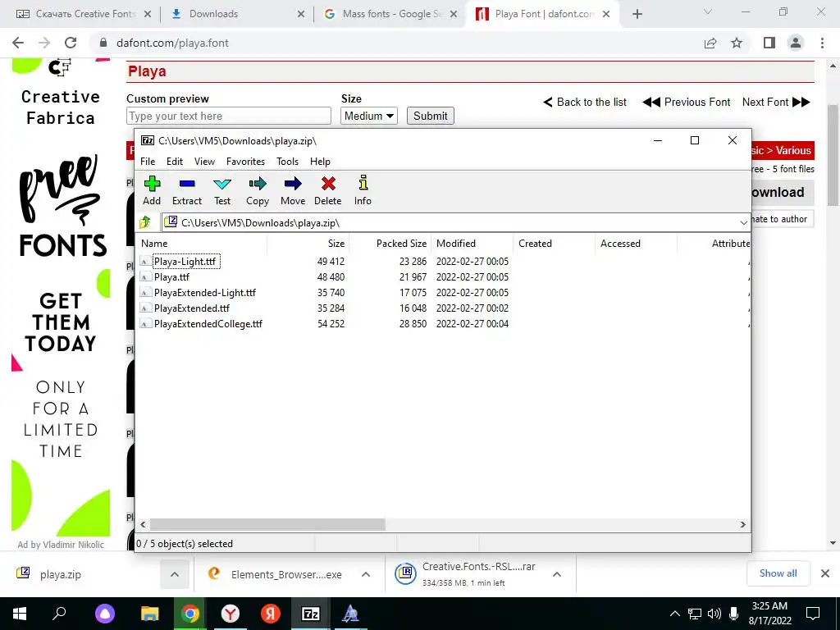Open the Help menu in 7-Zip

(x=320, y=162)
